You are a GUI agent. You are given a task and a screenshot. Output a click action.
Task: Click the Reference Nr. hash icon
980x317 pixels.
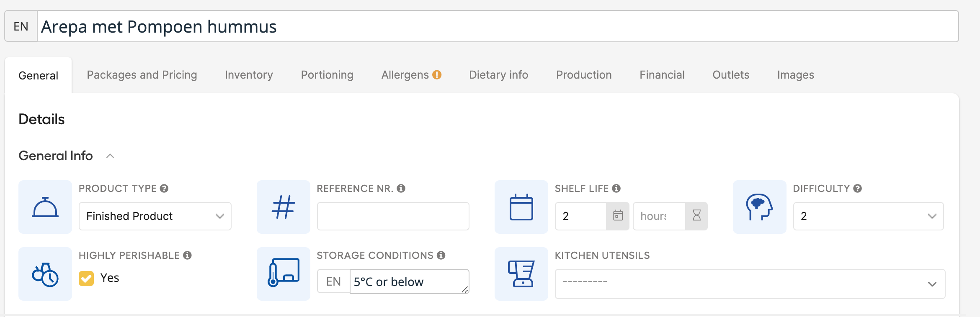[284, 207]
